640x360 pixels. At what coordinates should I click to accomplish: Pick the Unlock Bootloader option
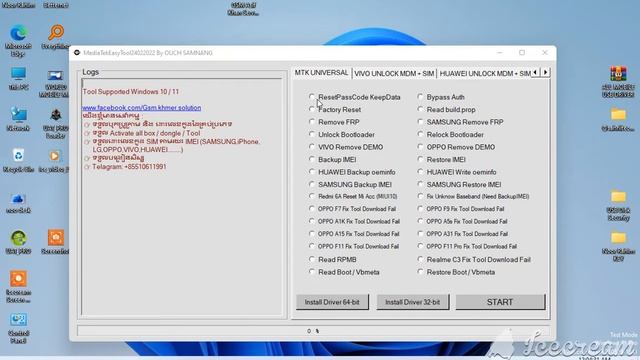click(x=312, y=134)
